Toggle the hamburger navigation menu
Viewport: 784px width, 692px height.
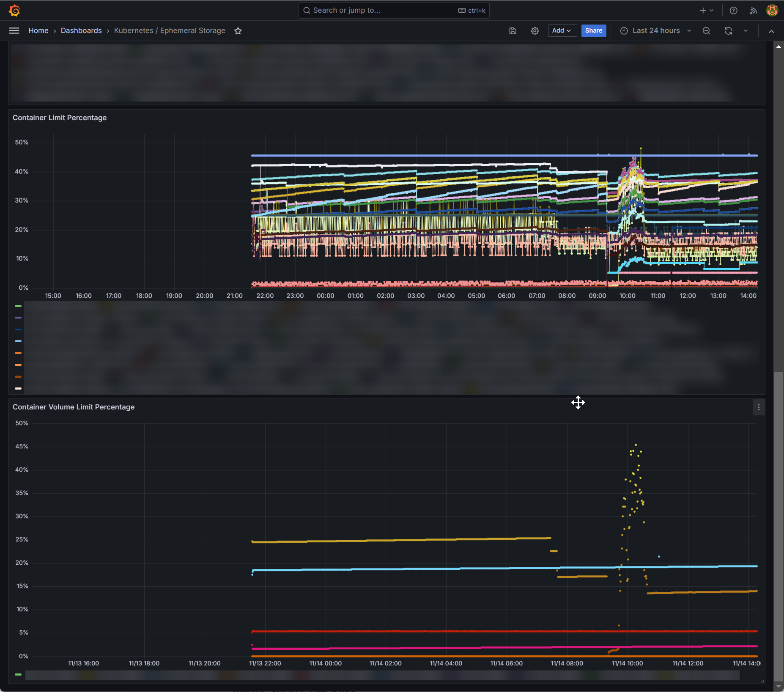14,30
